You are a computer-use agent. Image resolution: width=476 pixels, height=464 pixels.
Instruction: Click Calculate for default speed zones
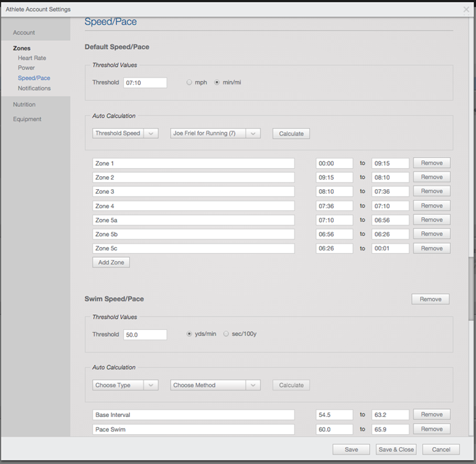[291, 133]
